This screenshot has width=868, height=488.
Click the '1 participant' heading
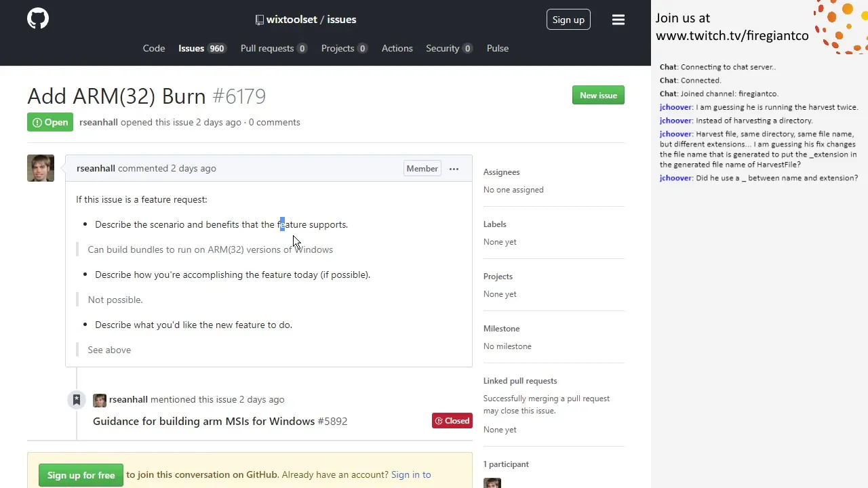pos(506,464)
